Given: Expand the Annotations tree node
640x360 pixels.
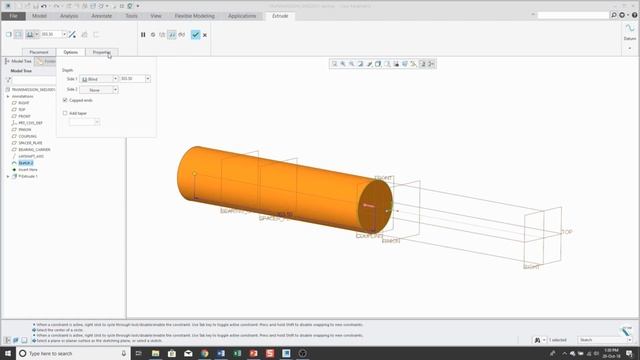Looking at the screenshot, I should [8, 96].
